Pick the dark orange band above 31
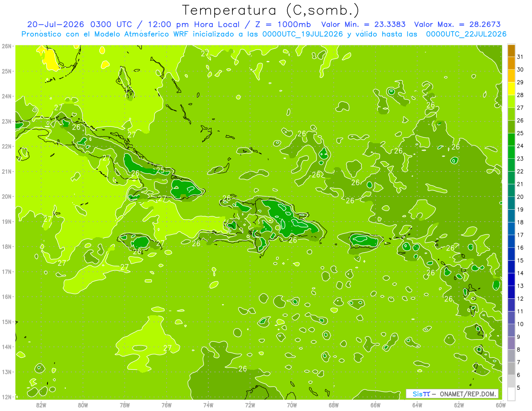The height and width of the screenshot is (411, 532). pyautogui.click(x=511, y=51)
